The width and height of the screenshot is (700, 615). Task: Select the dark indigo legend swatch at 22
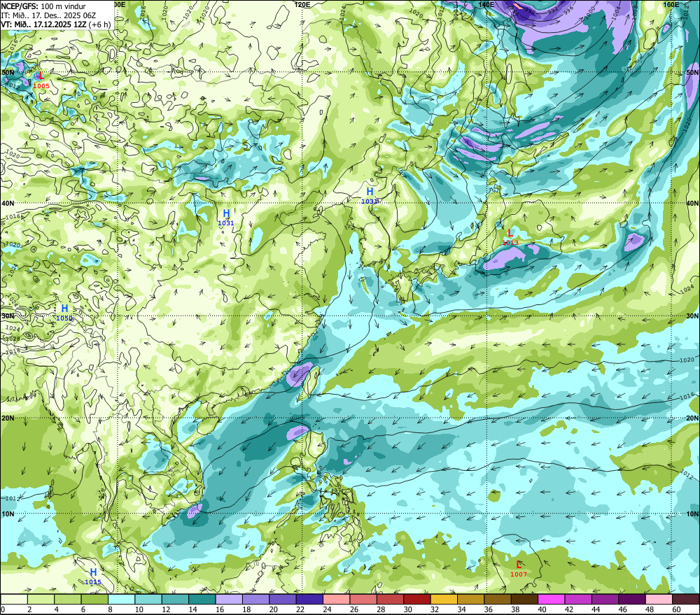[x=310, y=599]
